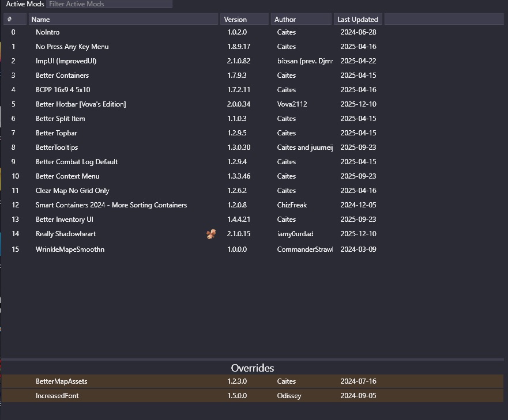Click version 1.0.0.0 of WrinkleMapeSmoothn

coord(237,249)
